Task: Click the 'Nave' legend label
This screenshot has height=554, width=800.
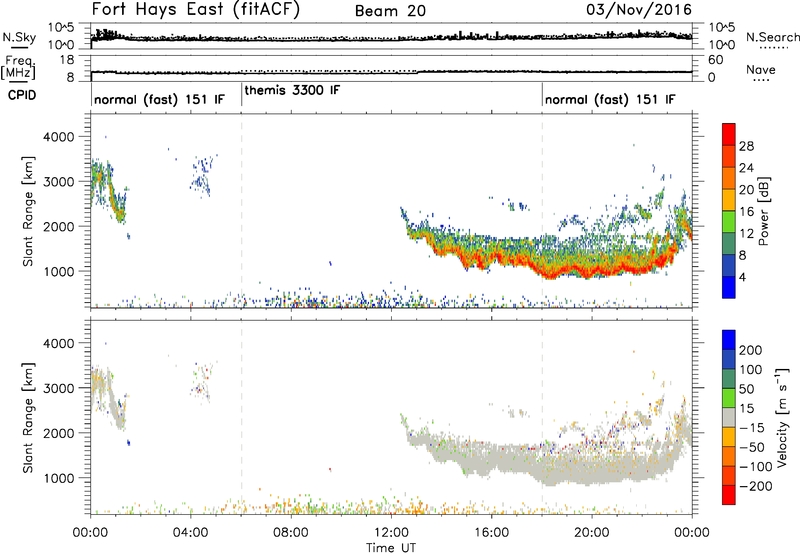Action: pyautogui.click(x=761, y=70)
